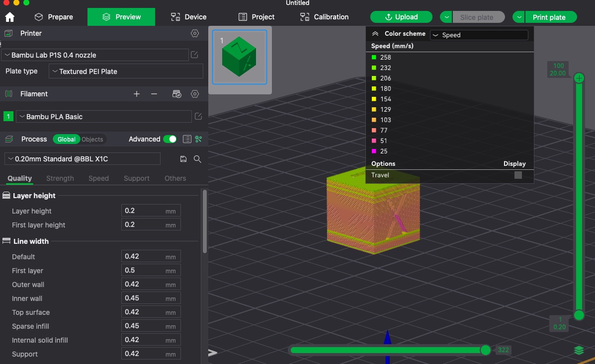
Task: Open the Color scheme Speed dropdown
Action: tap(479, 35)
